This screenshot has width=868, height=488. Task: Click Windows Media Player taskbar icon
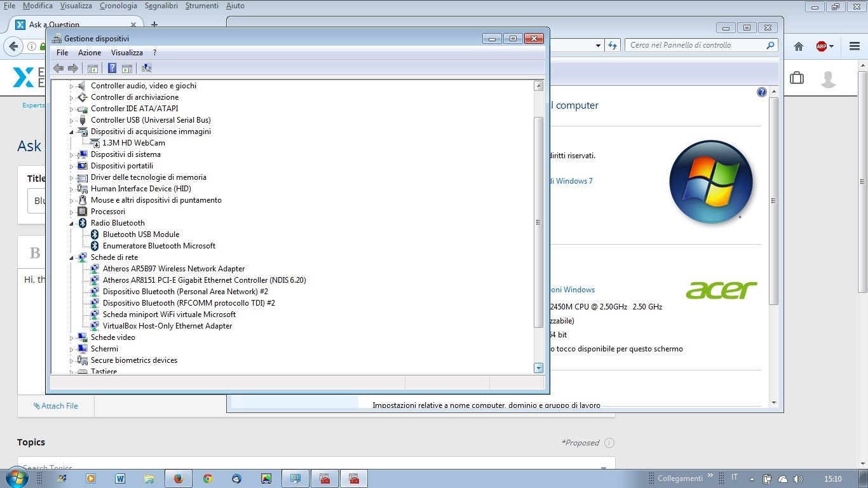coord(90,479)
